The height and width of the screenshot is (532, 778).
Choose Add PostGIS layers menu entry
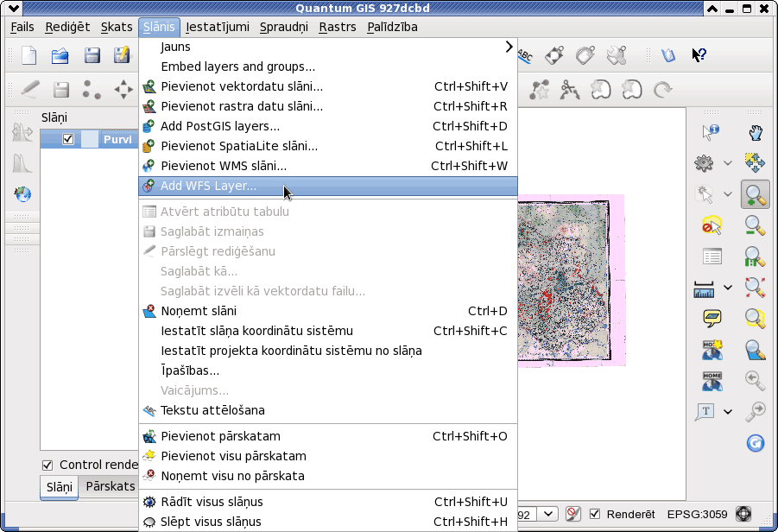point(328,126)
